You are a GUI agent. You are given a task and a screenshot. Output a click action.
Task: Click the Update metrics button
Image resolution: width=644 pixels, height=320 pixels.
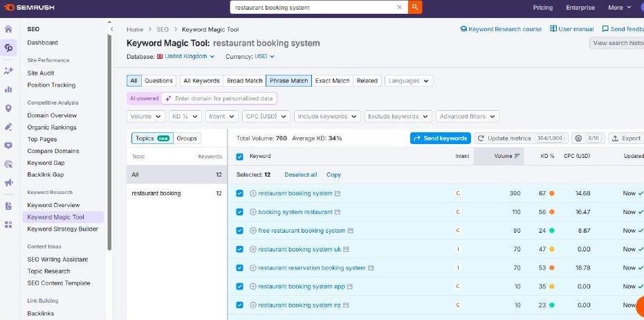tap(521, 139)
